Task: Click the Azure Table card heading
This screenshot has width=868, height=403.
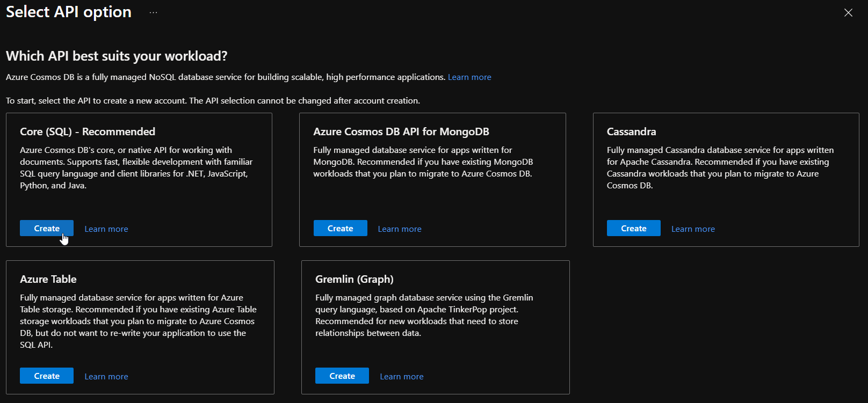Action: click(x=48, y=280)
